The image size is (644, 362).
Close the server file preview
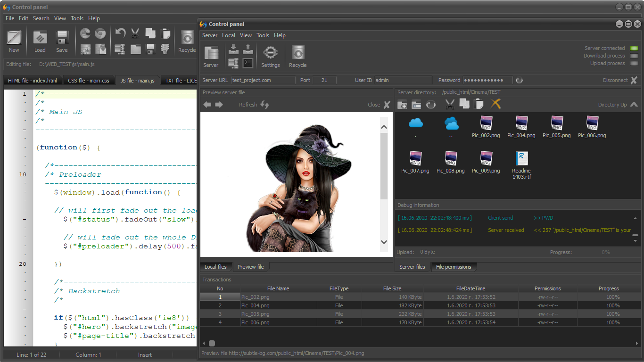pos(387,105)
